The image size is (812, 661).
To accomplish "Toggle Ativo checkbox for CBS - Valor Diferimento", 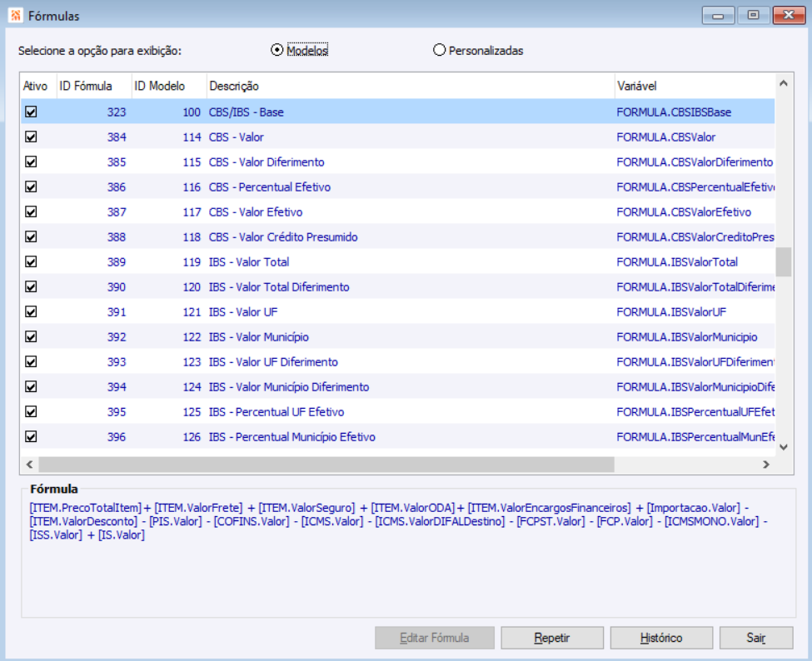I will pyautogui.click(x=31, y=162).
